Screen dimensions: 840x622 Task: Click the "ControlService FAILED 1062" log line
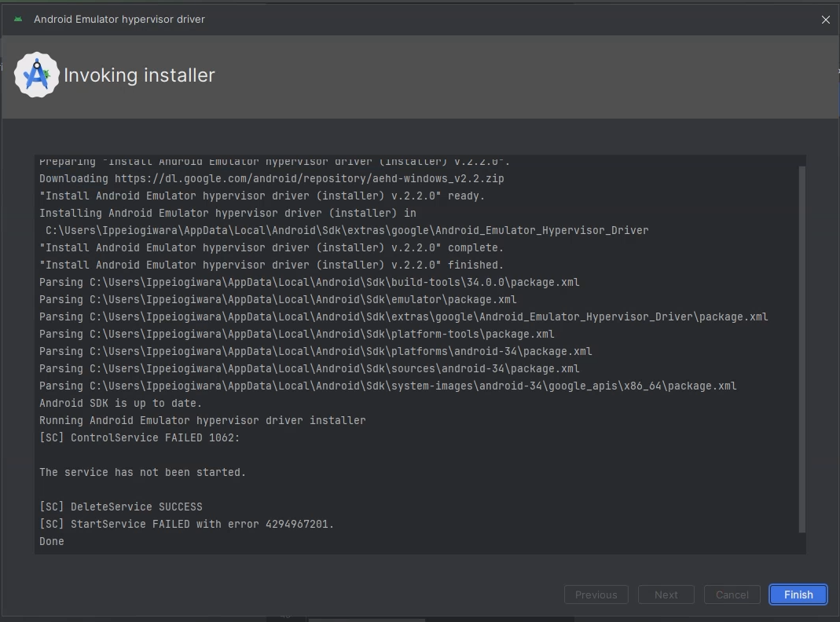click(140, 438)
